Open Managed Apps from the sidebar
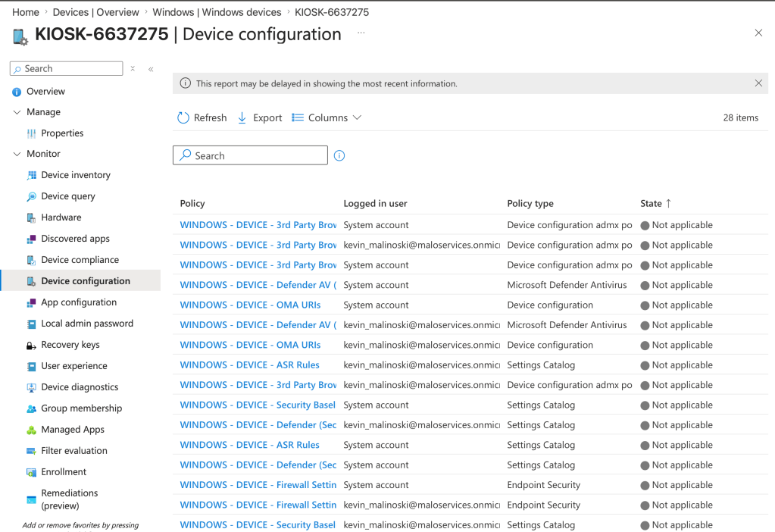The image size is (775, 532). (x=73, y=430)
